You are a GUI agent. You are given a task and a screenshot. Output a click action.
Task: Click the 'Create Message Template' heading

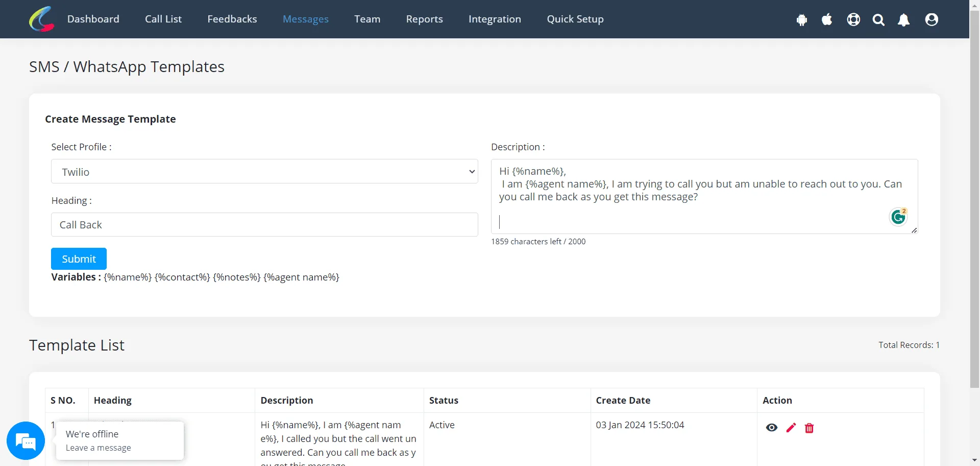pyautogui.click(x=110, y=119)
